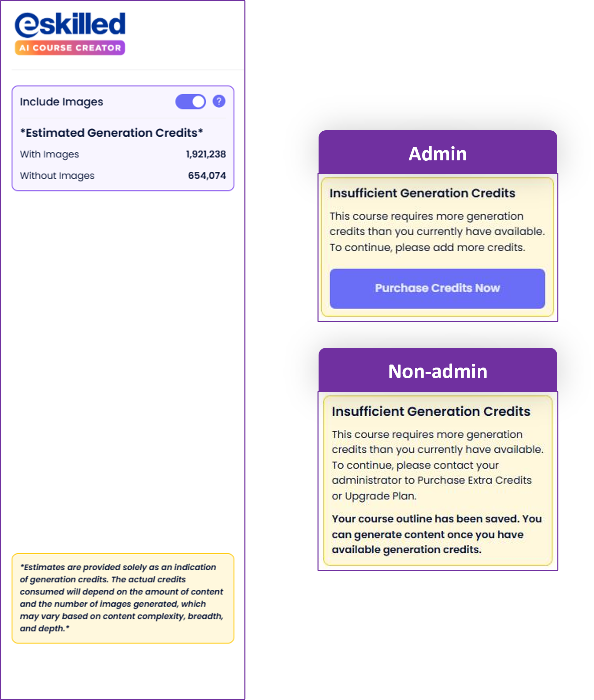Select the Non-admin header banner

click(x=438, y=371)
